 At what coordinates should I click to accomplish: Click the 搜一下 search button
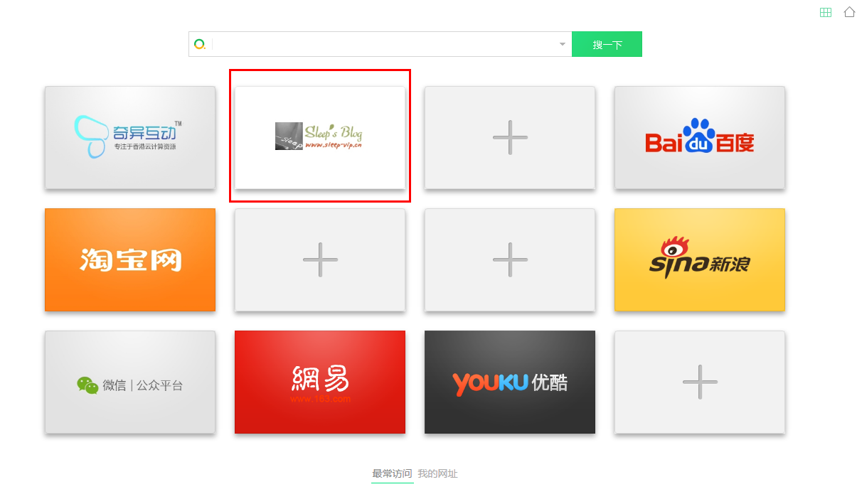[607, 44]
